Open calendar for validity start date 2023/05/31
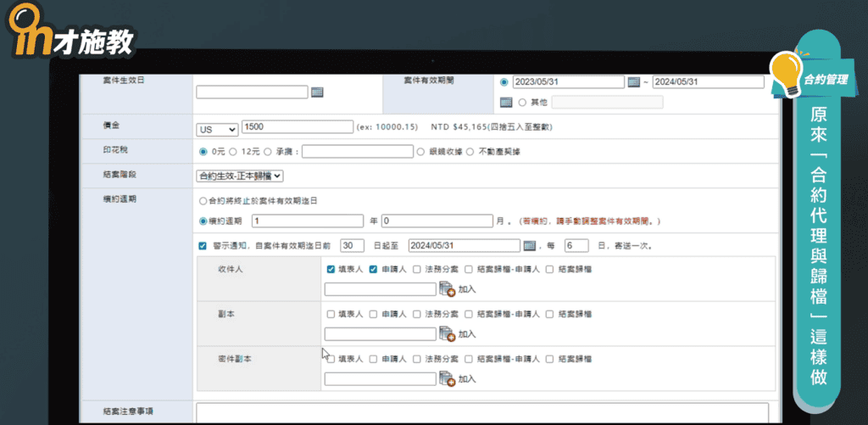The image size is (868, 425). coord(633,82)
